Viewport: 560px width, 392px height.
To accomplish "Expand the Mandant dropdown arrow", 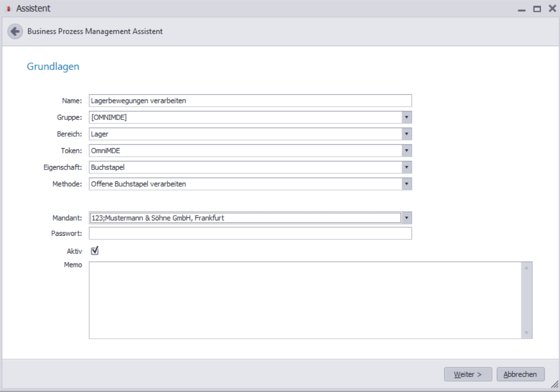I will coord(407,218).
